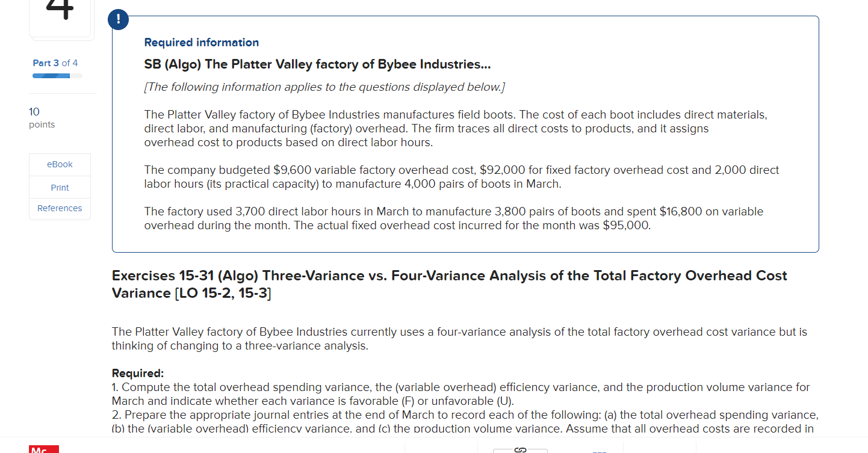868x453 pixels.
Task: Open the eBook resource
Action: [x=60, y=164]
